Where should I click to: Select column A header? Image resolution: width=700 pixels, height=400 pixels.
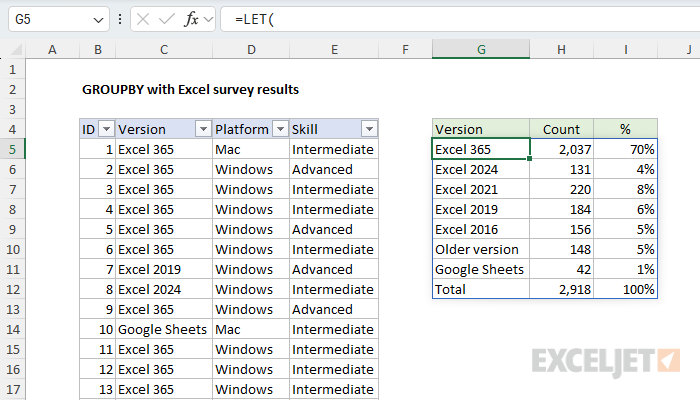pos(52,50)
